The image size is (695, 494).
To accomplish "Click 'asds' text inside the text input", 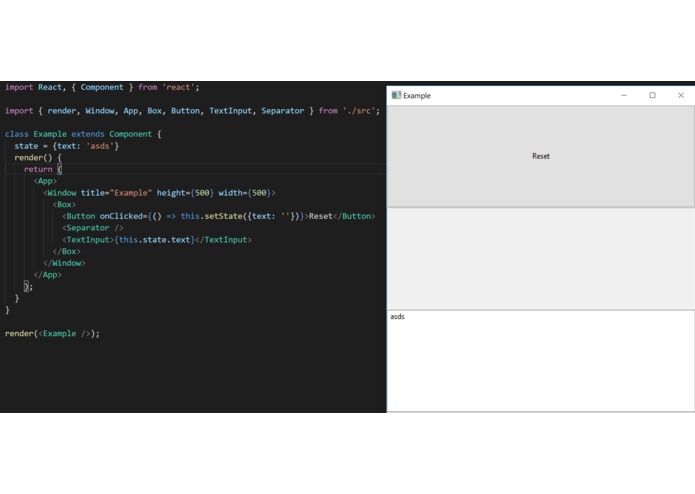I will (x=397, y=317).
